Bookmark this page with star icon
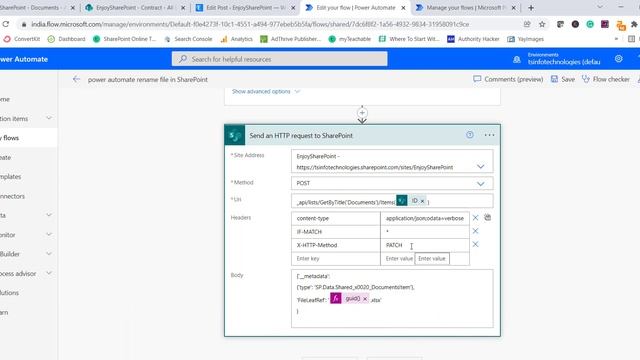The height and width of the screenshot is (360, 640). 542,24
